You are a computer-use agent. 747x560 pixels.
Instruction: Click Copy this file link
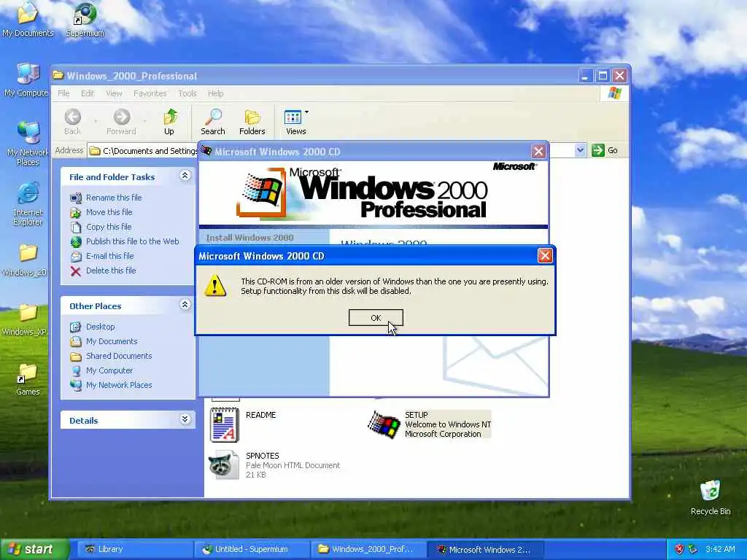click(109, 227)
